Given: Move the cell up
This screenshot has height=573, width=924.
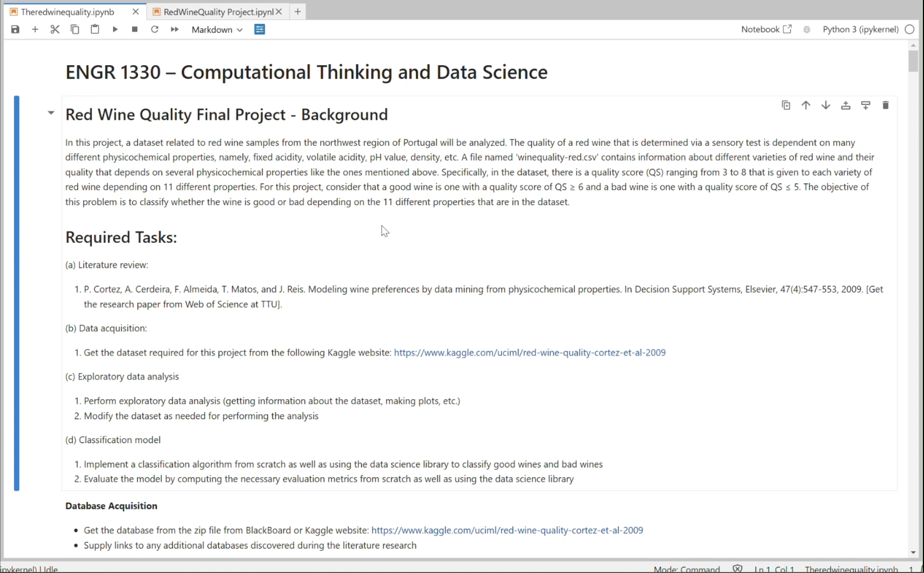Looking at the screenshot, I should tap(806, 105).
